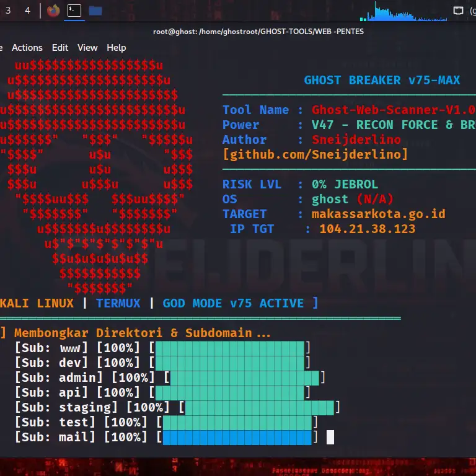This screenshot has width=476, height=476.
Task: Open the Help menu
Action: (x=117, y=48)
